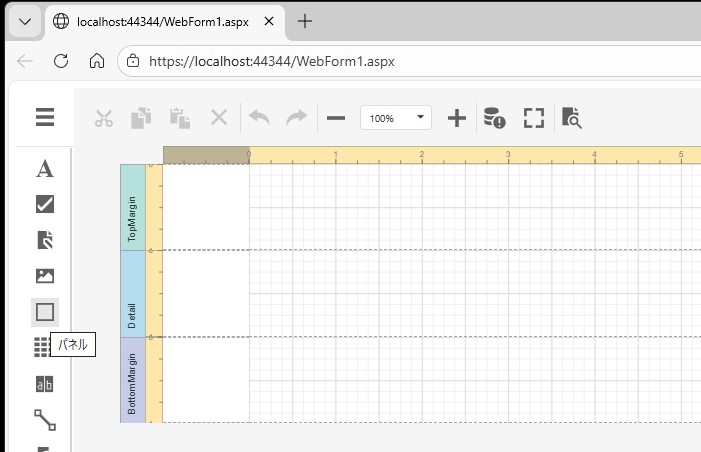Click the browser address bar
This screenshot has width=701, height=452.
tap(400, 61)
